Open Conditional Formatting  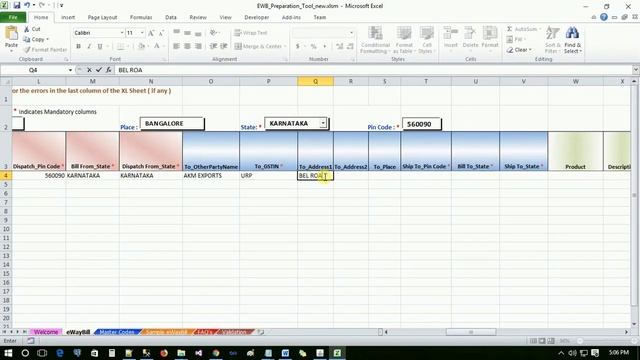(376, 40)
